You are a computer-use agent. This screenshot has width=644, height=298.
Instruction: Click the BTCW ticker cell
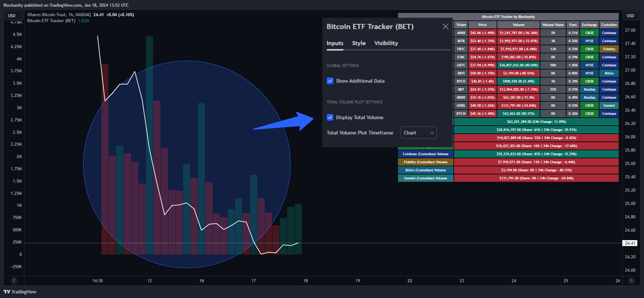point(461,114)
